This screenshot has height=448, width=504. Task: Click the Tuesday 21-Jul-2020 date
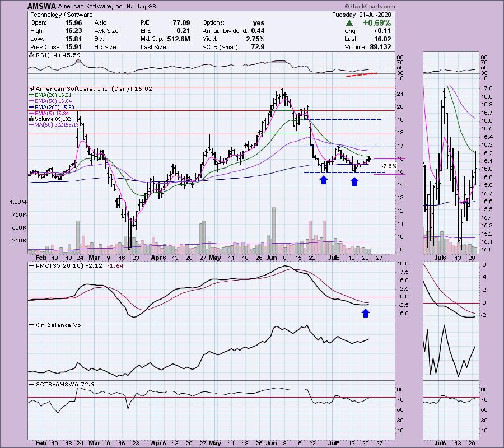tap(362, 15)
